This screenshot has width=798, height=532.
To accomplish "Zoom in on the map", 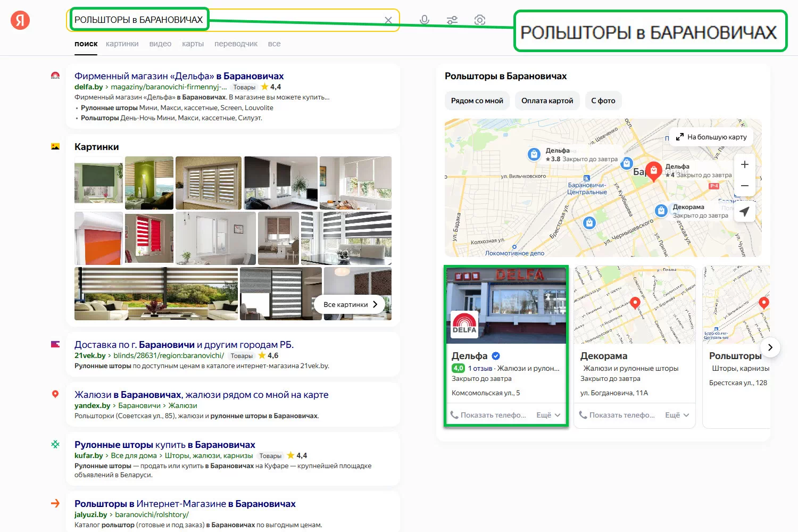I will [744, 165].
